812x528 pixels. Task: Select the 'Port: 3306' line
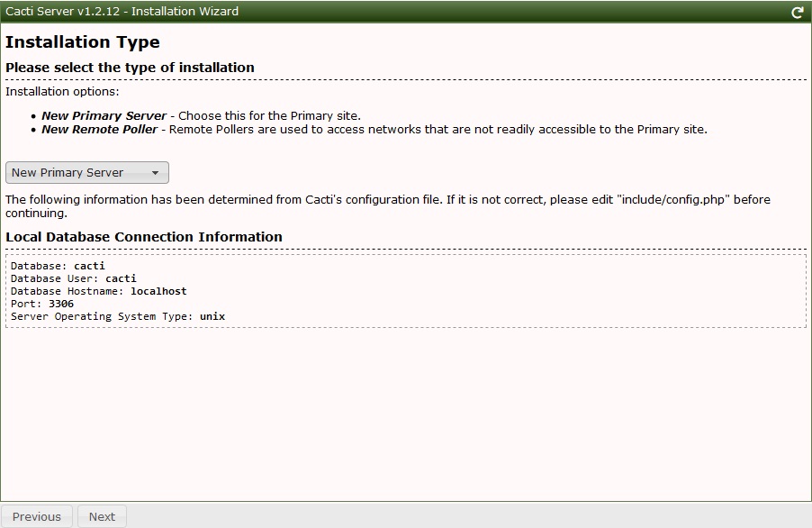[42, 304]
